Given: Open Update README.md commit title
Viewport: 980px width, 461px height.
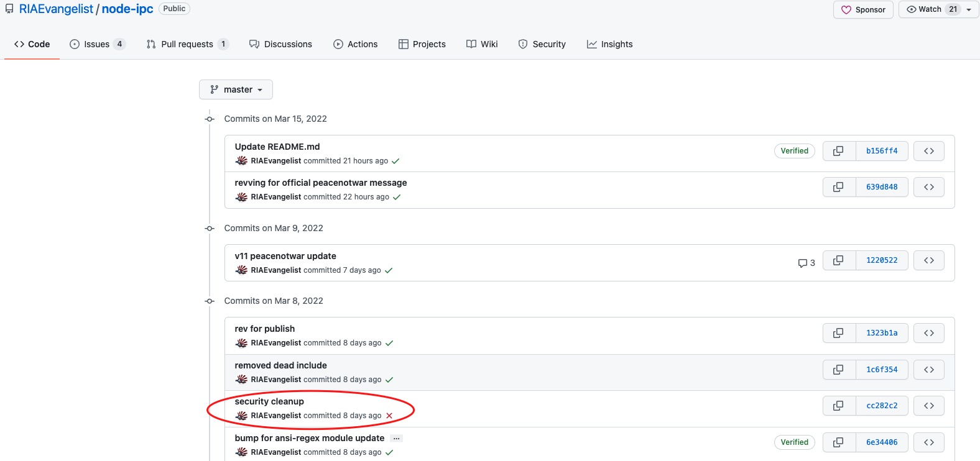Looking at the screenshot, I should click(x=277, y=147).
